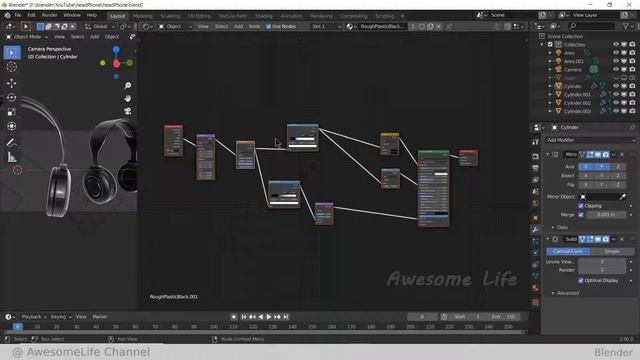Click the play animation button

click(269, 317)
